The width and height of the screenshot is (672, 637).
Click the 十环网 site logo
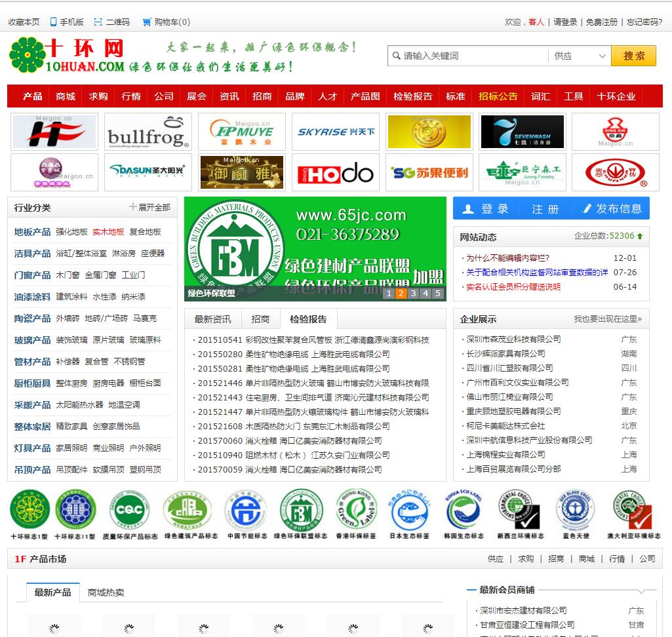tap(67, 55)
